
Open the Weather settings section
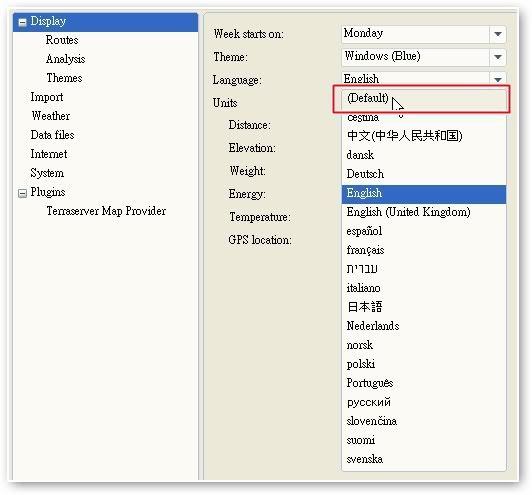(51, 116)
